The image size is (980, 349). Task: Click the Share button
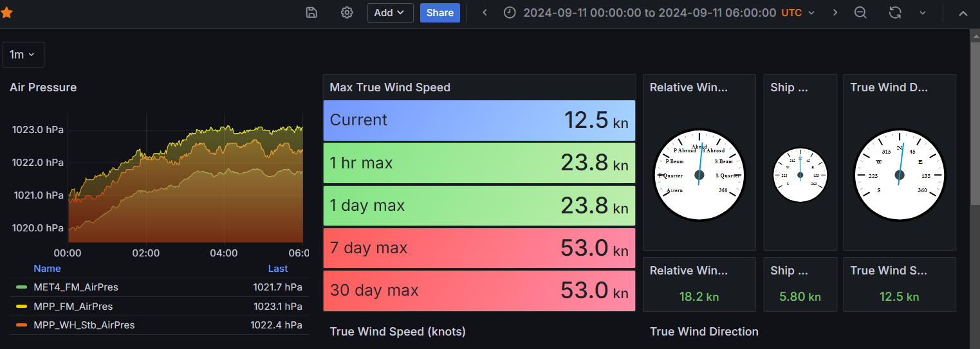coord(440,12)
